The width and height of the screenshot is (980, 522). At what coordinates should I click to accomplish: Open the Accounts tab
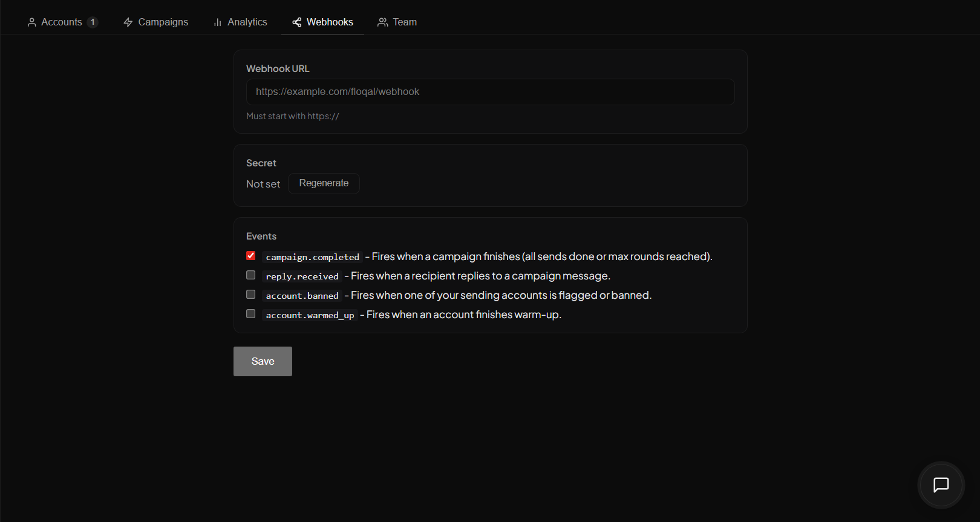(x=63, y=22)
